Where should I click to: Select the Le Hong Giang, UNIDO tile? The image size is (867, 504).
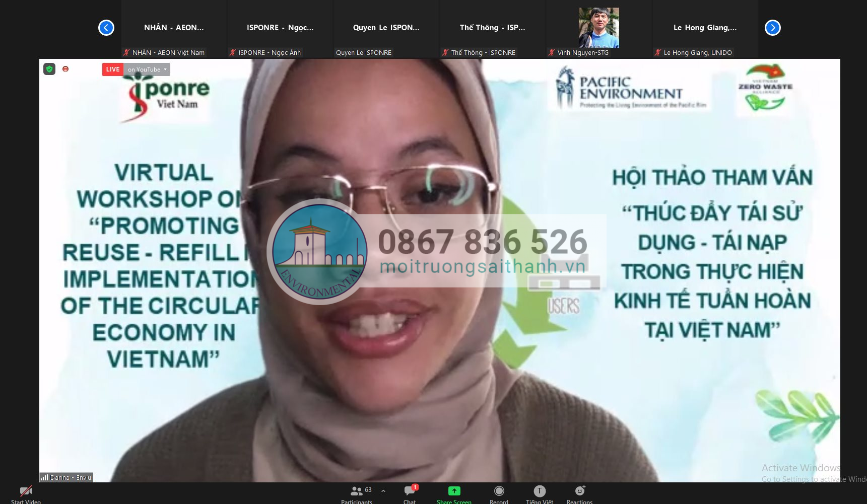point(705,28)
